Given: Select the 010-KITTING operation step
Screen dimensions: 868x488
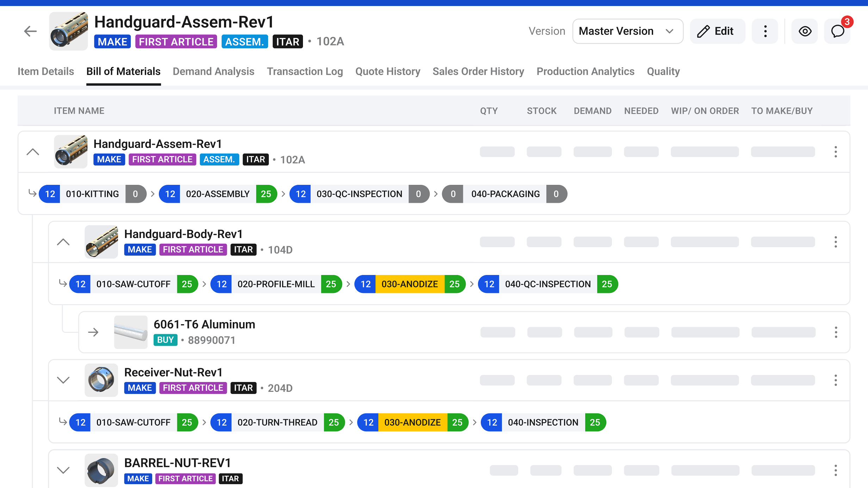Looking at the screenshot, I should [93, 194].
